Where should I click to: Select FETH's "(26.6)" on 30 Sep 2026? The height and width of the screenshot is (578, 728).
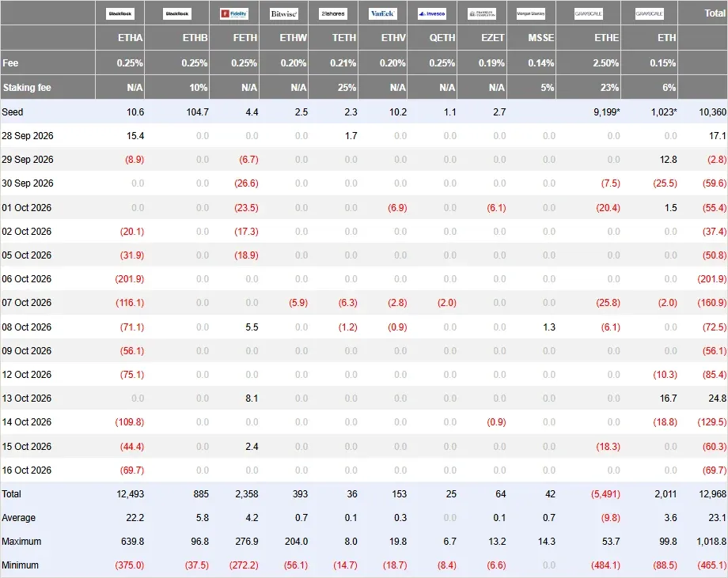[x=247, y=183]
